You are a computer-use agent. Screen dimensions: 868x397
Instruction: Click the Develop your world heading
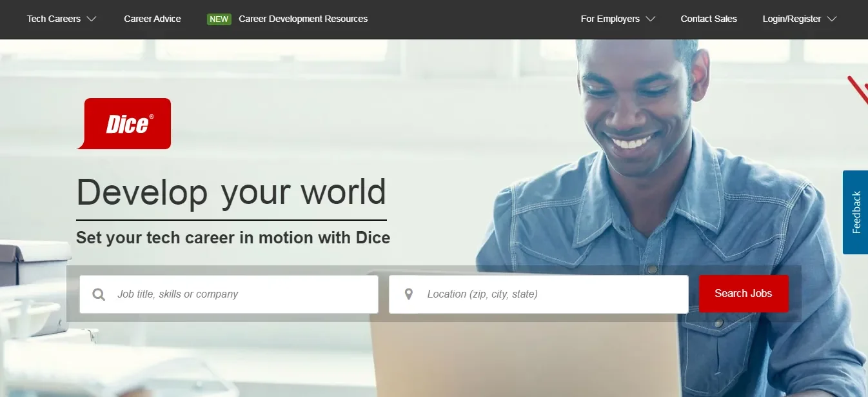coord(231,192)
